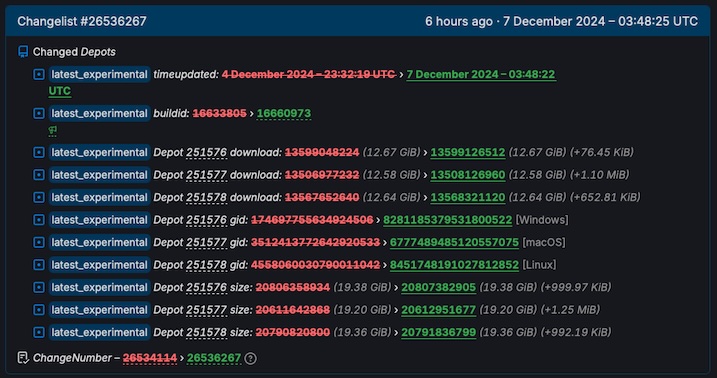Open the Changelist #26536267 title link
Viewport: 717px width, 378px height.
(82, 21)
